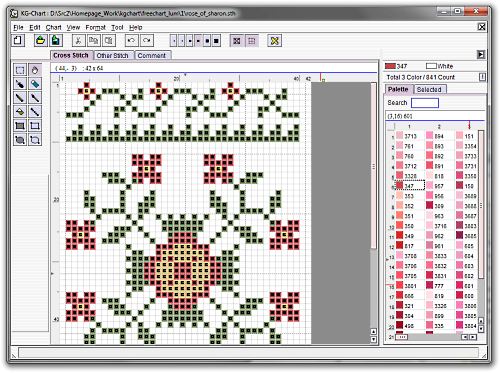Viewport: 500px width, 373px height.
Task: Open the Chart menu
Action: pyautogui.click(x=53, y=27)
